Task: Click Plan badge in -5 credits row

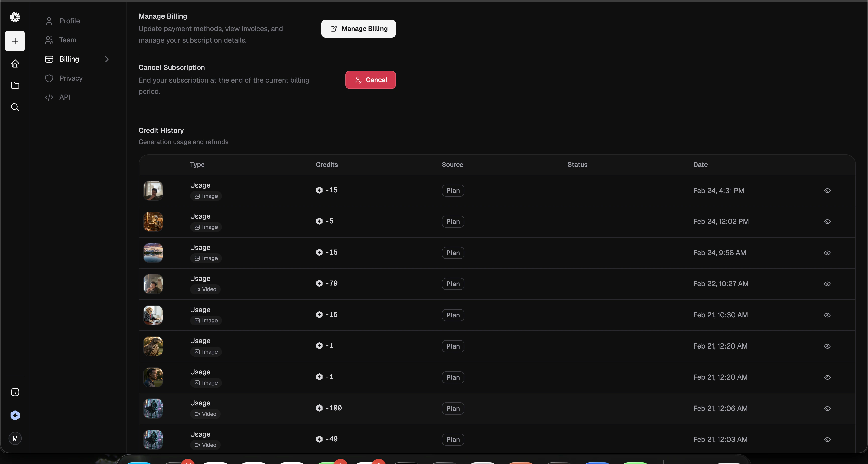Action: tap(453, 222)
